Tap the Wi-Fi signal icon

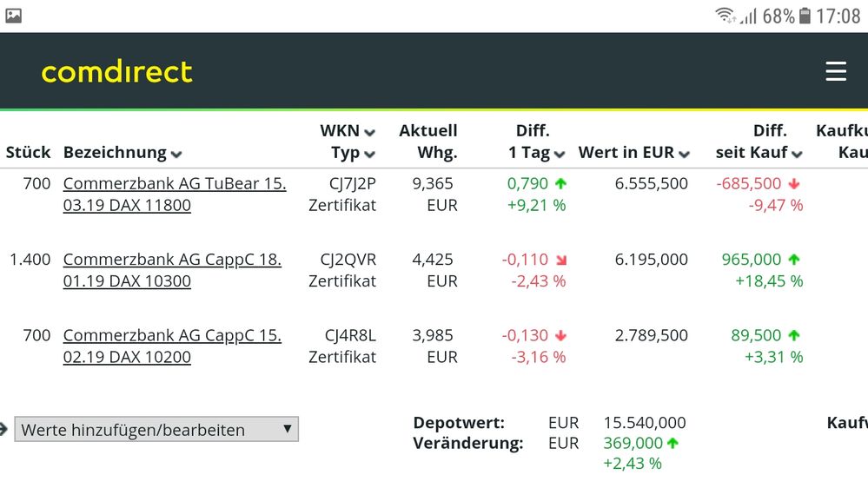point(725,16)
